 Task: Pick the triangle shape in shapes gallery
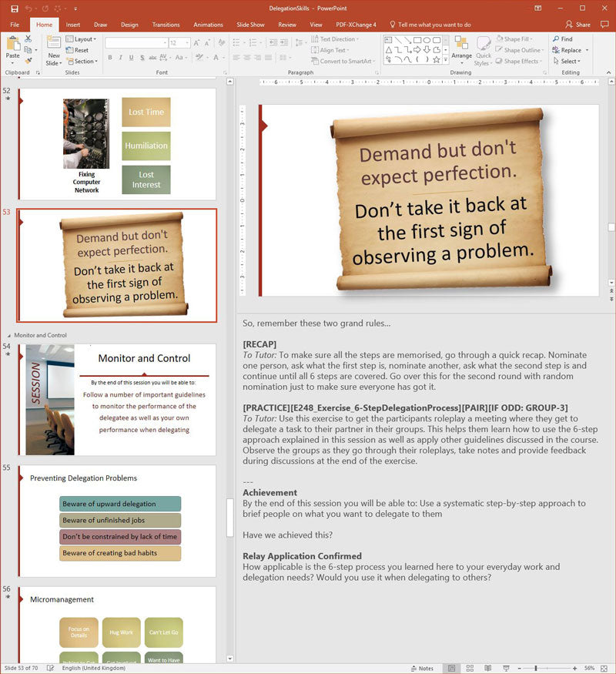click(x=388, y=50)
